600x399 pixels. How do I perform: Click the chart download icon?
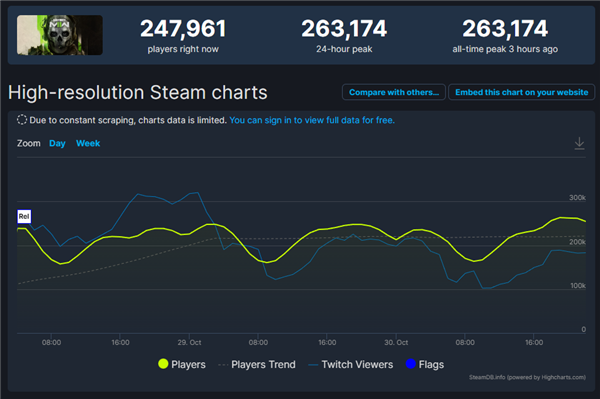click(x=579, y=143)
